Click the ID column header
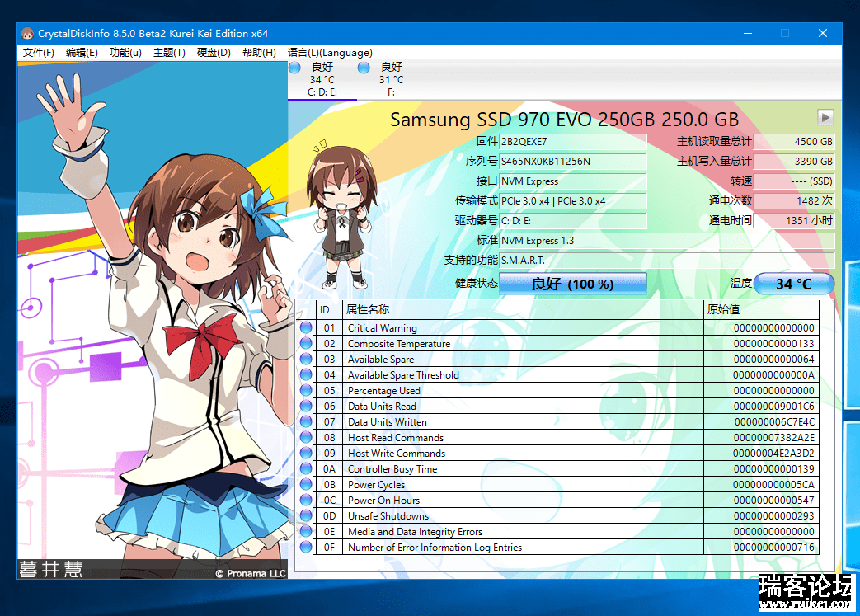Image resolution: width=860 pixels, height=616 pixels. (x=329, y=310)
